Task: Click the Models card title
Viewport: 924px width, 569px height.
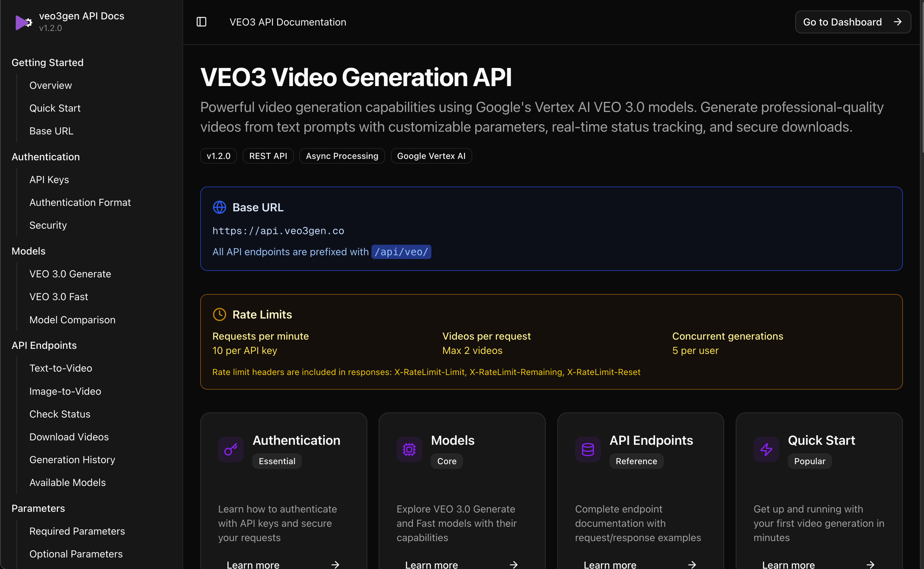Action: (452, 440)
